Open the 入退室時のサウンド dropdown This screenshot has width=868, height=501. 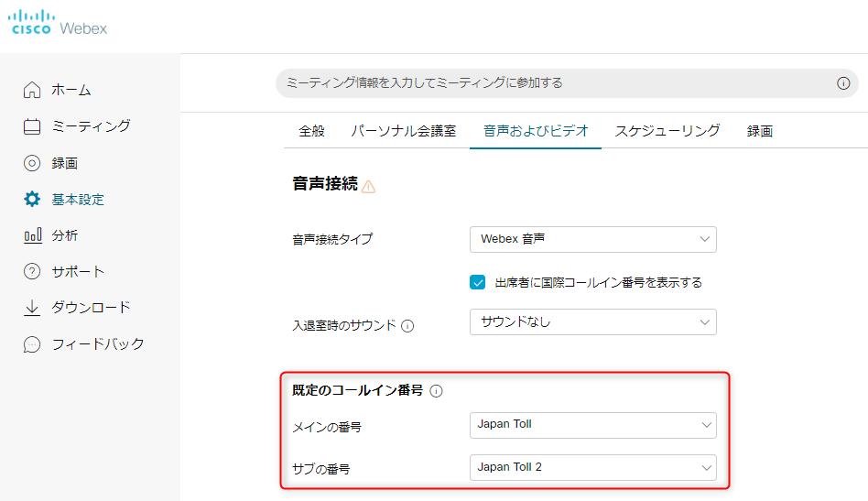point(592,322)
